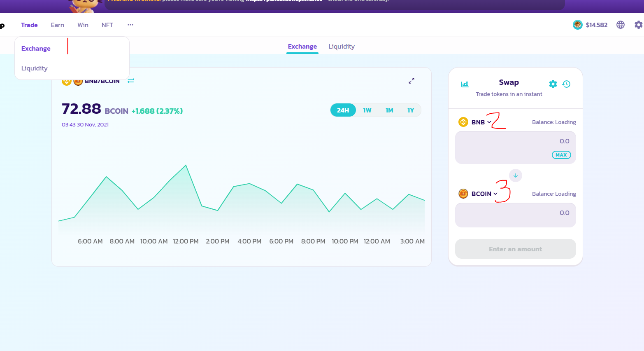Open the language globe selector

[x=621, y=25]
